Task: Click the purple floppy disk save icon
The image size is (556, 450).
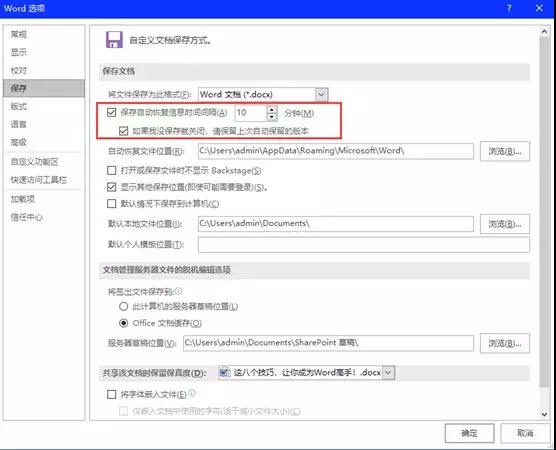Action: pos(114,40)
